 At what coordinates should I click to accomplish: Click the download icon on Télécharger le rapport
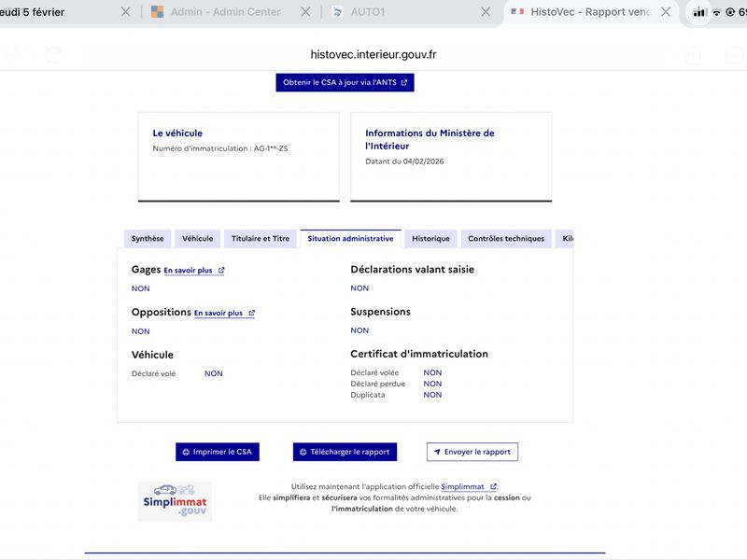coord(303,452)
